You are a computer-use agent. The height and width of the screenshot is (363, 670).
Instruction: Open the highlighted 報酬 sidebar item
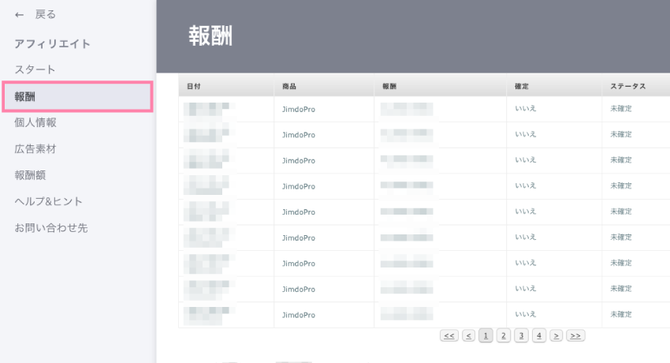pyautogui.click(x=77, y=97)
